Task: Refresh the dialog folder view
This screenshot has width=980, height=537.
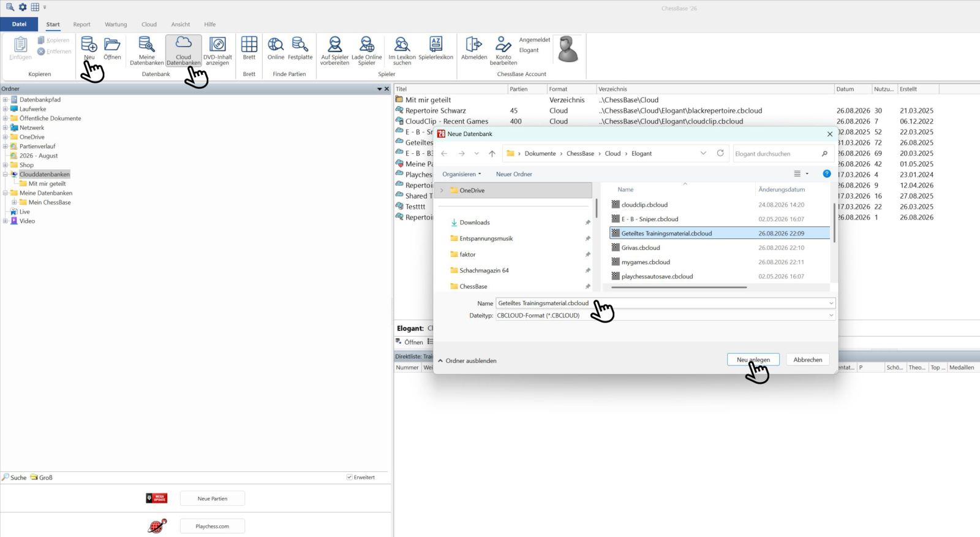Action: tap(720, 153)
